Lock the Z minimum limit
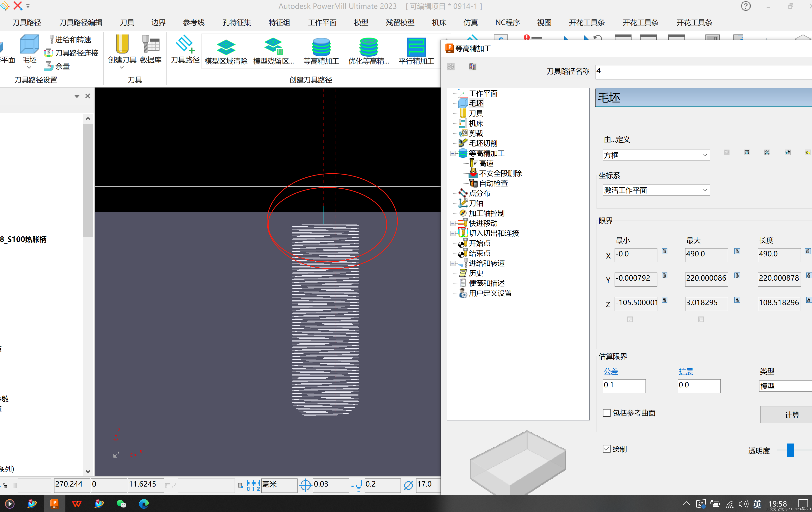The width and height of the screenshot is (812, 512). pos(664,300)
